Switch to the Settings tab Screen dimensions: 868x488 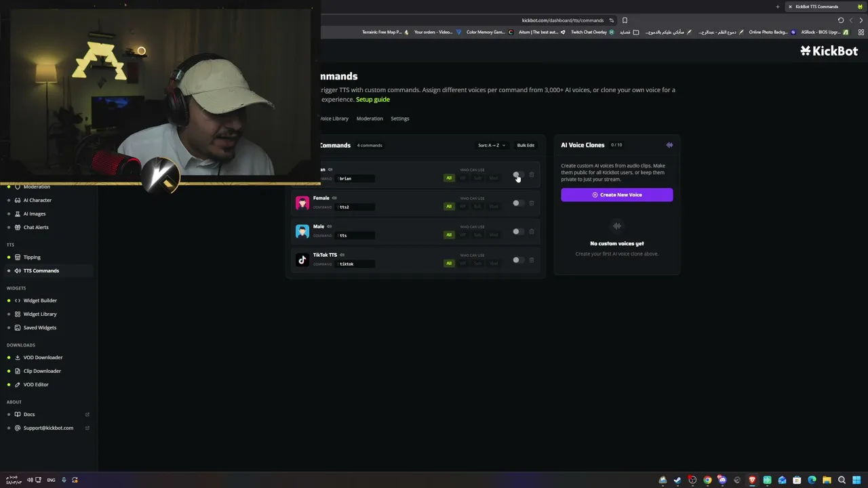[399, 119]
